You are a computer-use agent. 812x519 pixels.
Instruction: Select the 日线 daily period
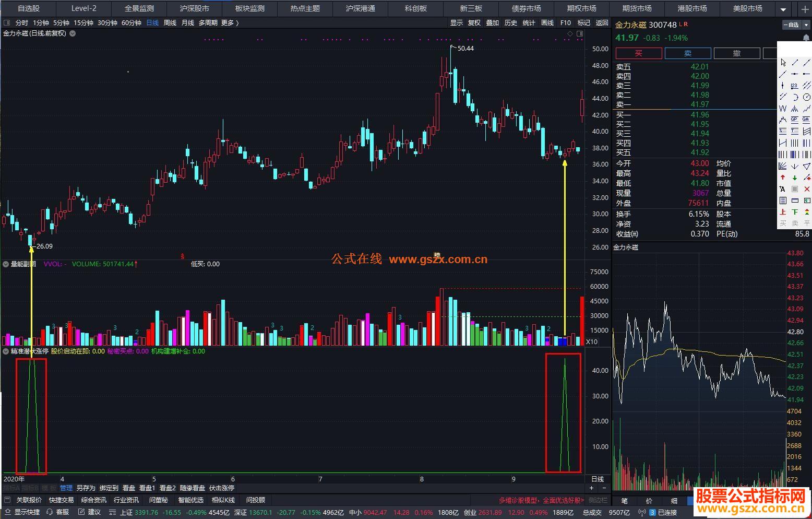(152, 23)
